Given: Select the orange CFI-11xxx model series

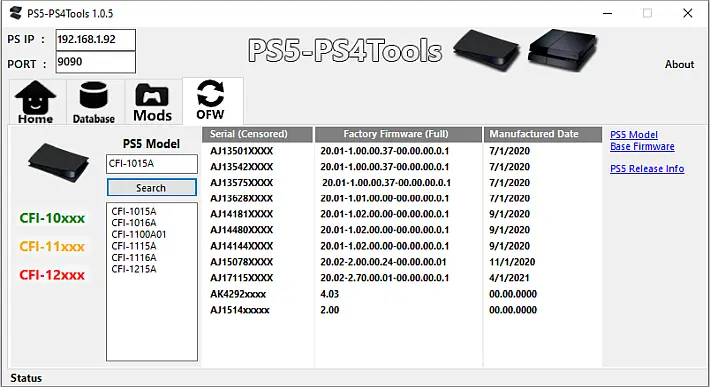Looking at the screenshot, I should pos(52,247).
